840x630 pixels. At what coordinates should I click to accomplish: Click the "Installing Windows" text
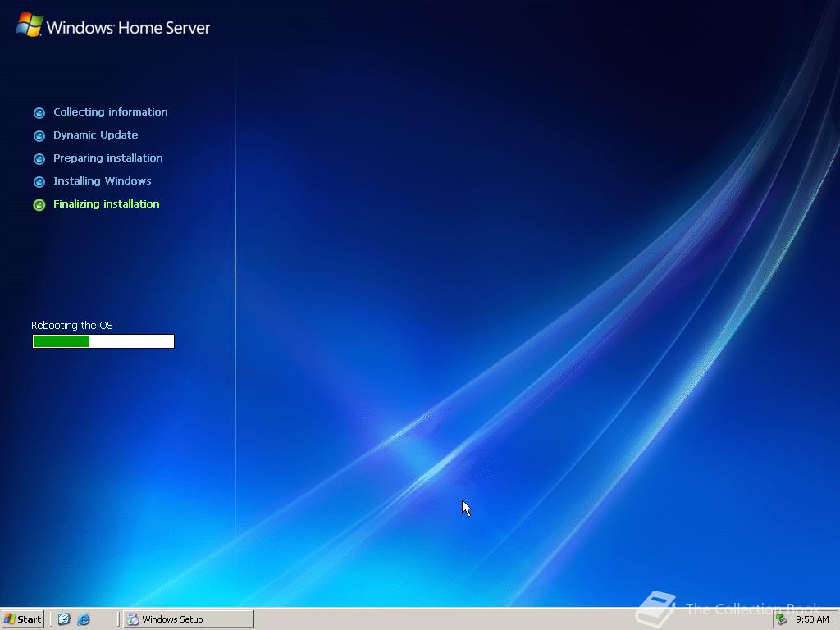coord(102,181)
